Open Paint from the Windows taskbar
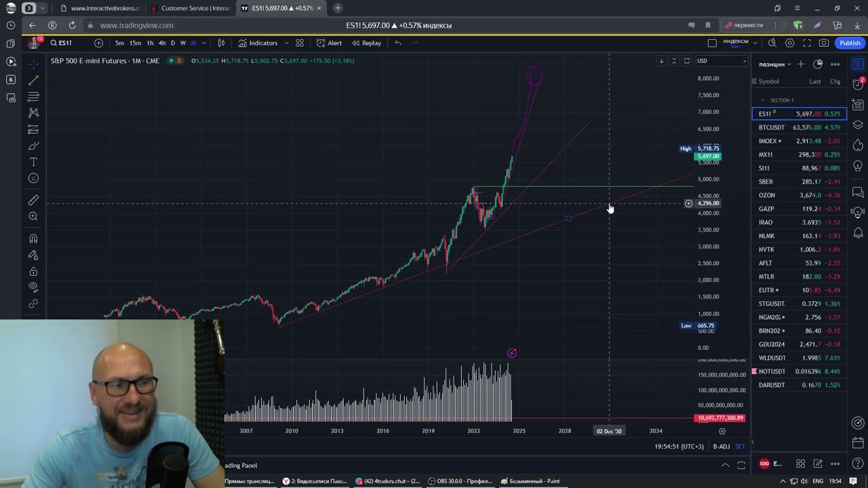 click(x=531, y=481)
